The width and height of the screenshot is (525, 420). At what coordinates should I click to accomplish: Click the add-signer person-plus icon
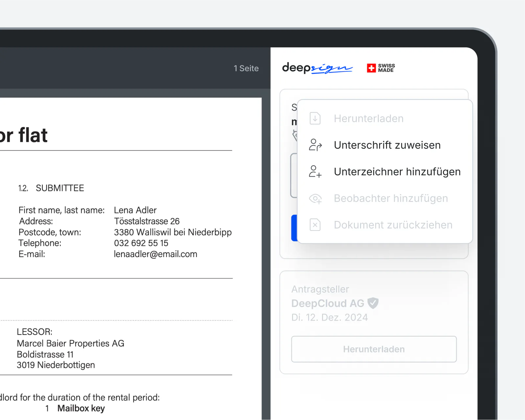point(315,171)
